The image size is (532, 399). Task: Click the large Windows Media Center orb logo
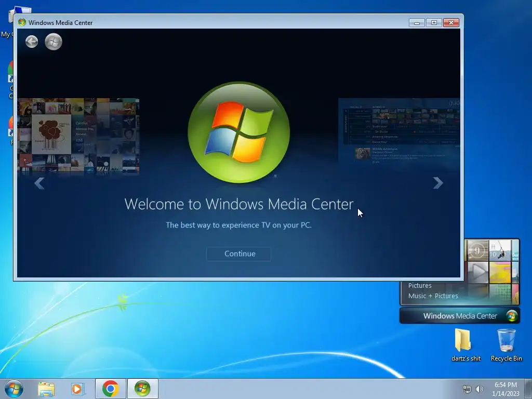click(239, 132)
